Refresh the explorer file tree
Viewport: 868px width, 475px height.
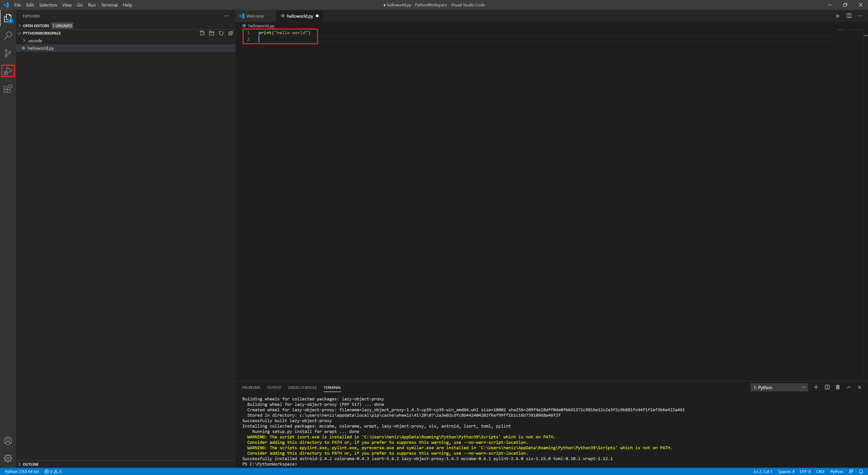(221, 33)
